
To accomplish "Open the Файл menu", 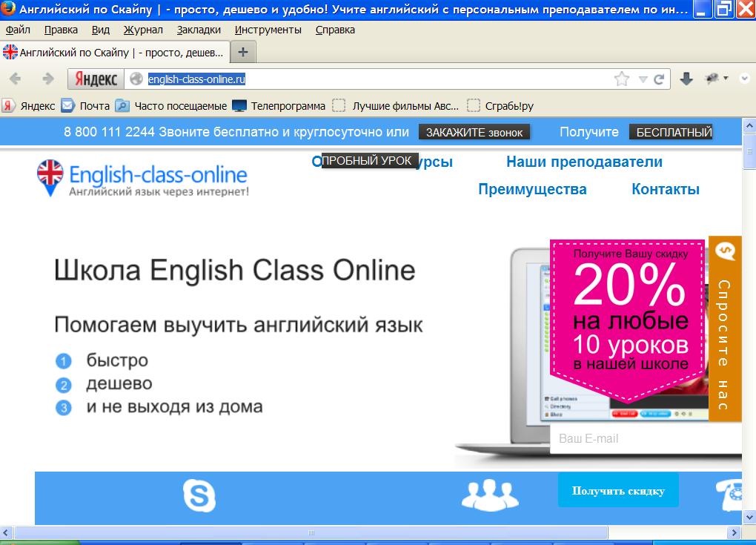I will [18, 30].
